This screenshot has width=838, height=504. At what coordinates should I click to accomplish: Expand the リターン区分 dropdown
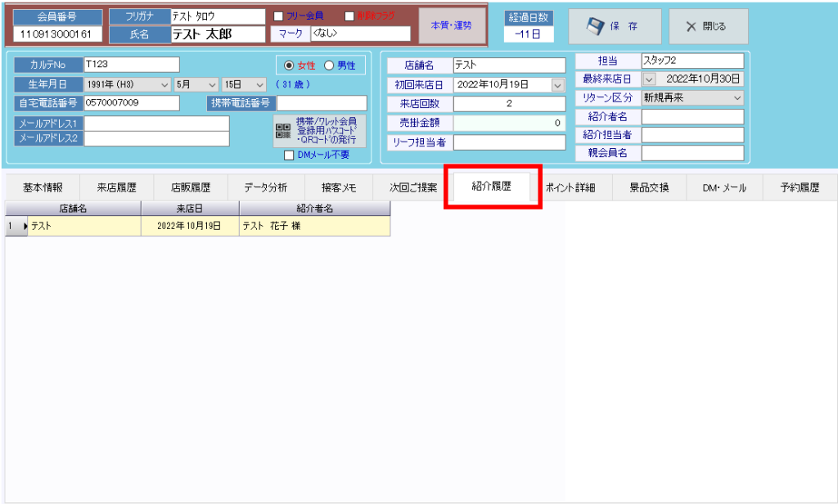click(x=737, y=97)
